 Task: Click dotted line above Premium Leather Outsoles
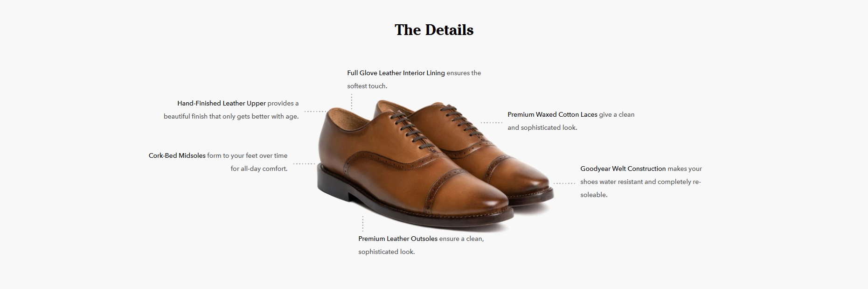(363, 224)
